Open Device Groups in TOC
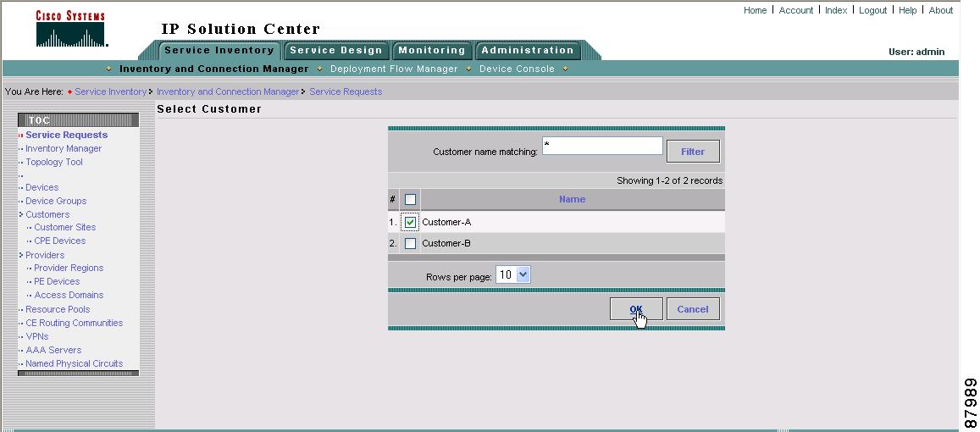 coord(56,201)
